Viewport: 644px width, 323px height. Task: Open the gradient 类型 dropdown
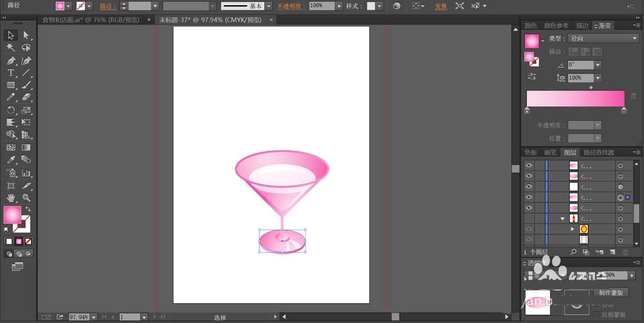point(603,38)
